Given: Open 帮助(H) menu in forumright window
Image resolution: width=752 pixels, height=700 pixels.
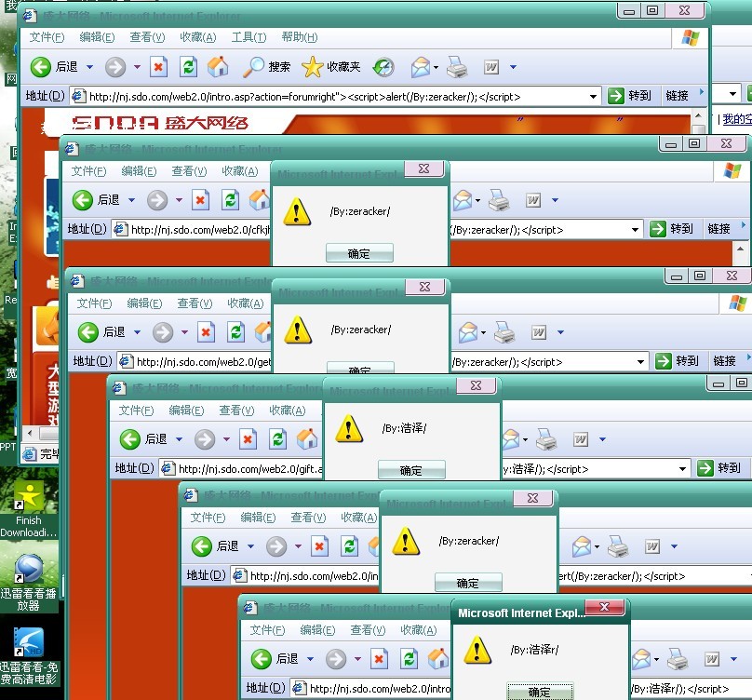Looking at the screenshot, I should [300, 37].
